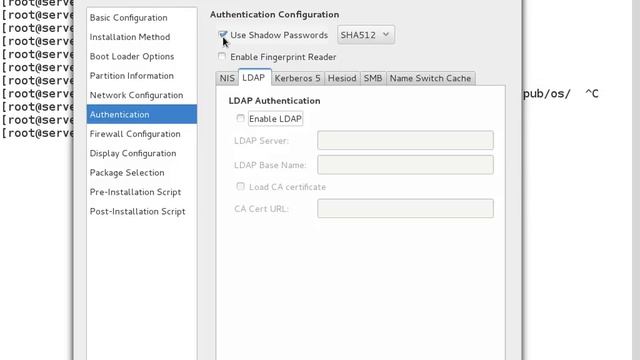Open Firewall Configuration section

click(x=141, y=134)
